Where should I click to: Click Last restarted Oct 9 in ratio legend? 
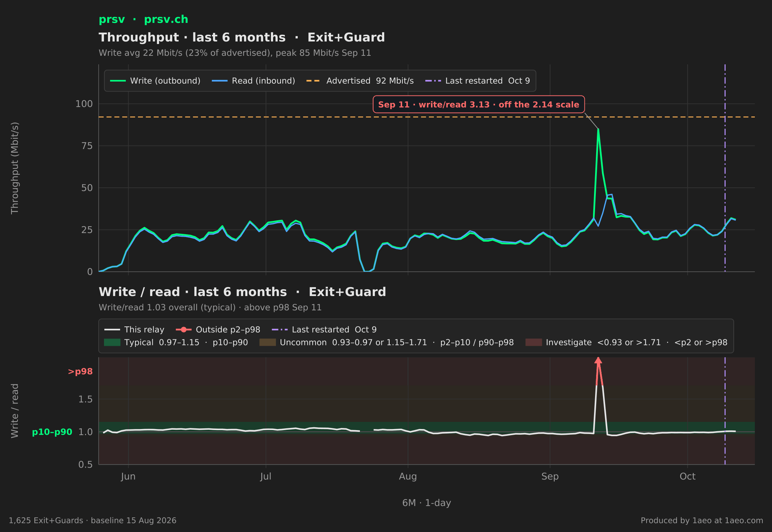[324, 330]
